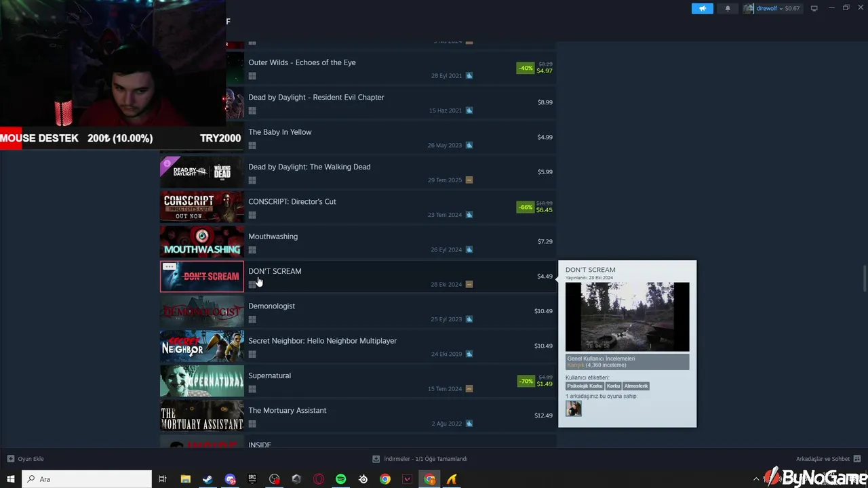Click the Demonologist capsule image
Viewport: 868px width, 488px height.
click(202, 311)
